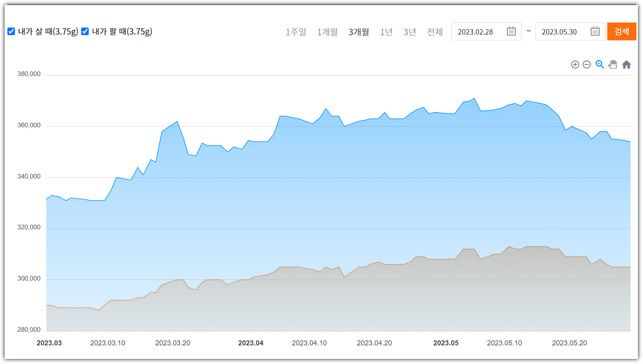Select the pan hand tool
Viewport: 643px width, 364px height.
[x=613, y=64]
